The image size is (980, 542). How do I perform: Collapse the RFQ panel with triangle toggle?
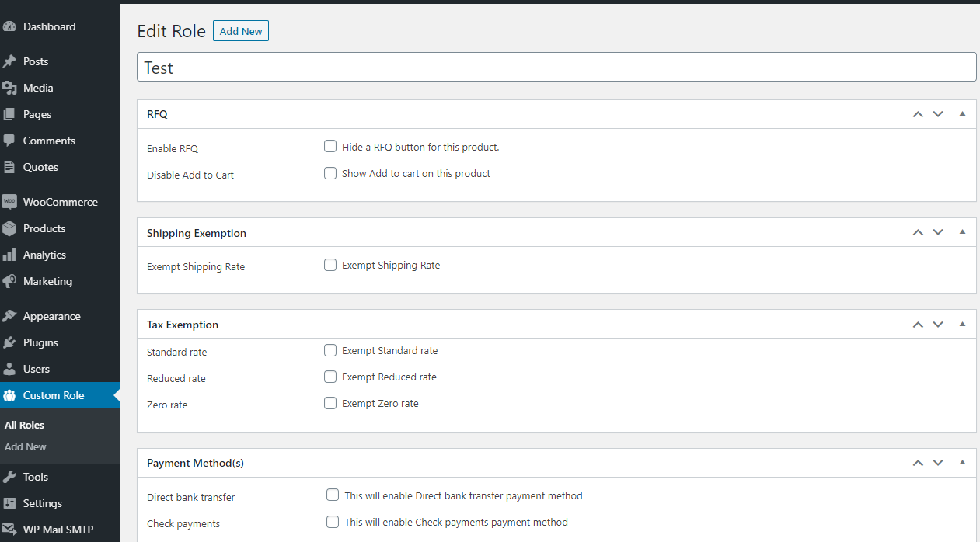(x=962, y=114)
